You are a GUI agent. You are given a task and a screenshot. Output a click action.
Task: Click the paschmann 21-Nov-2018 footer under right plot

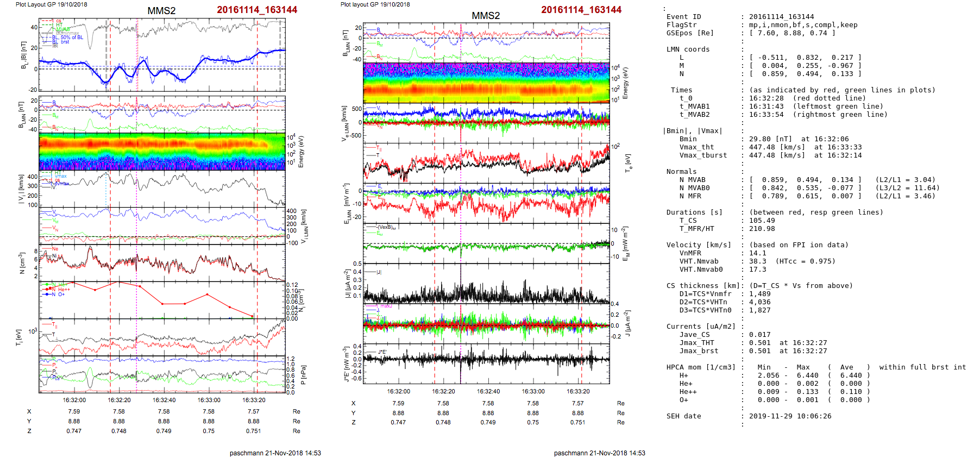click(599, 453)
